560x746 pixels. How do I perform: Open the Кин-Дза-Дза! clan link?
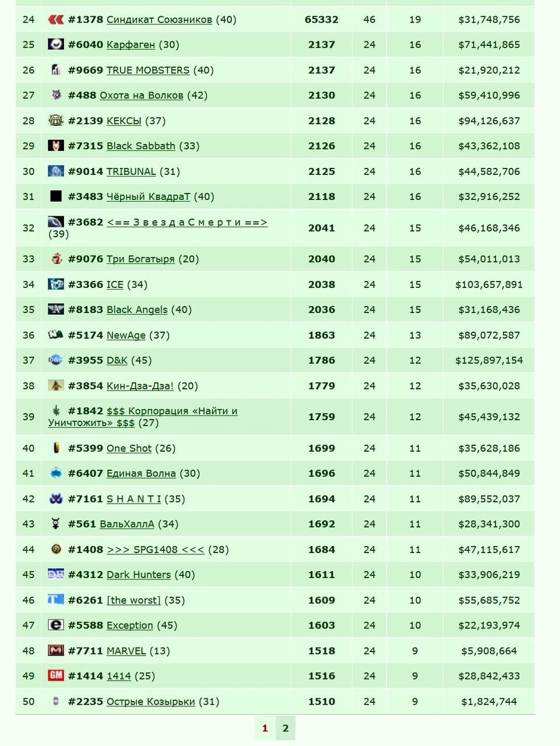pyautogui.click(x=140, y=386)
